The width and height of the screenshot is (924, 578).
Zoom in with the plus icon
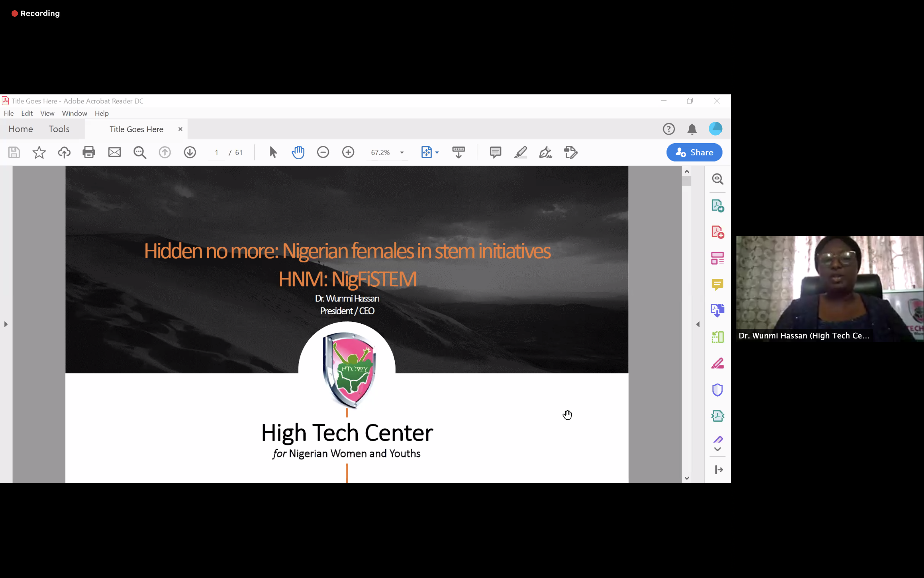point(348,153)
